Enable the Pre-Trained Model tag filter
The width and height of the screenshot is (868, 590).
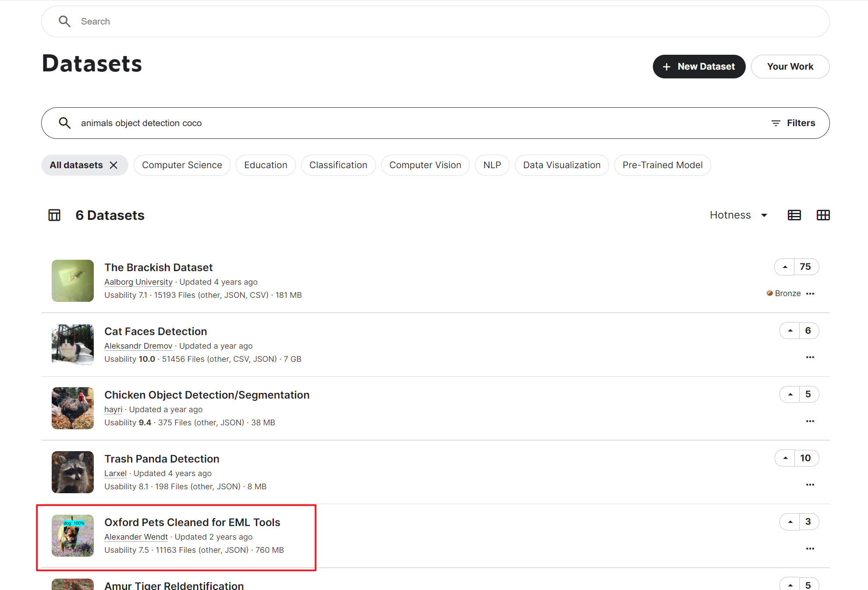(x=662, y=165)
